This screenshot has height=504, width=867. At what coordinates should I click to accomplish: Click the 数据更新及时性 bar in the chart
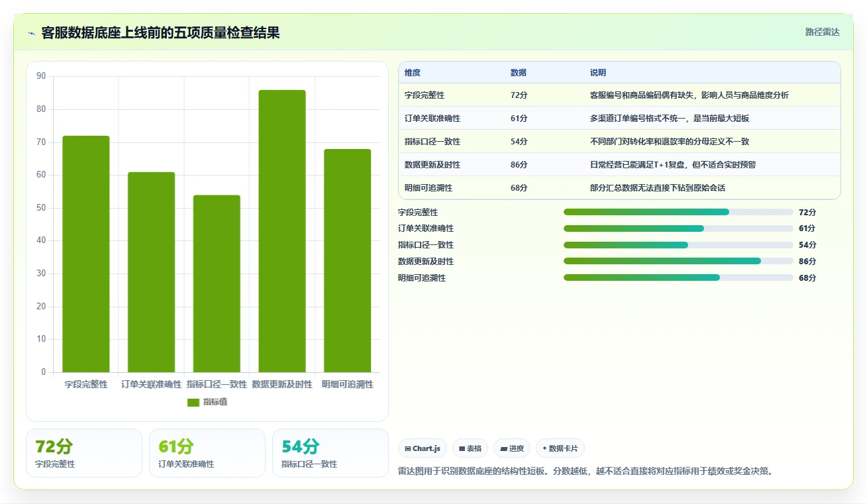(x=282, y=231)
